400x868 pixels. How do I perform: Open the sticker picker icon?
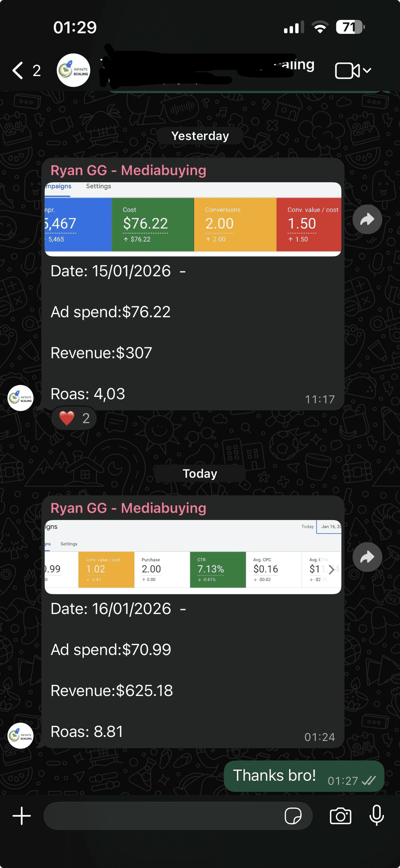tap(293, 816)
